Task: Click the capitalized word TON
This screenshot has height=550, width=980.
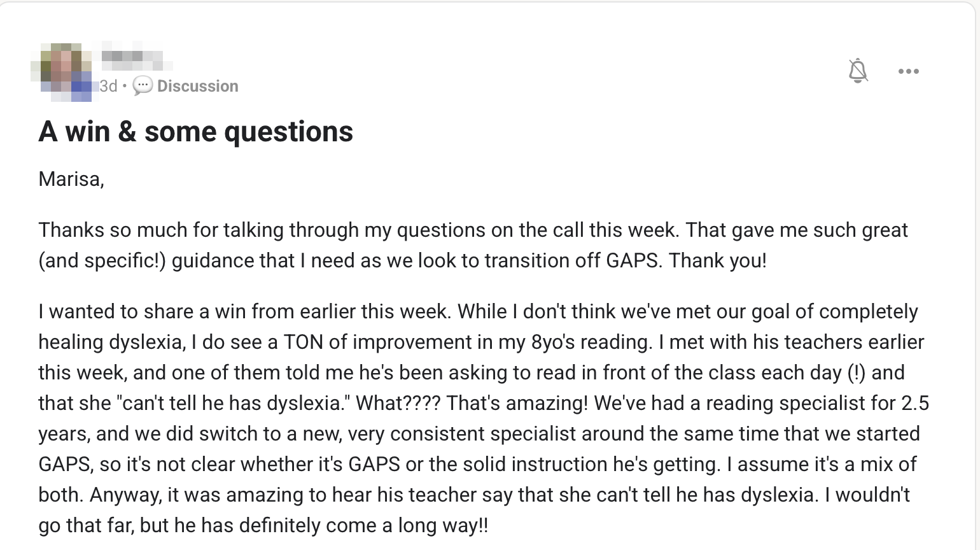Action: click(x=303, y=342)
